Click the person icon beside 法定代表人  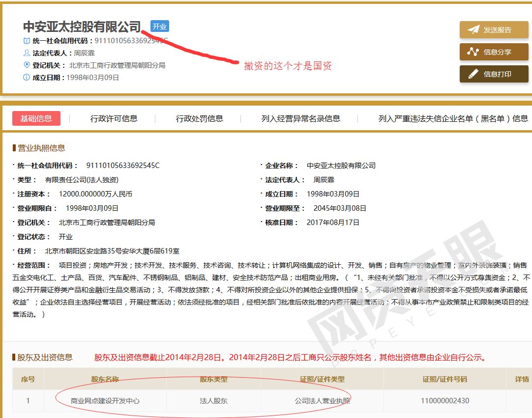(27, 53)
